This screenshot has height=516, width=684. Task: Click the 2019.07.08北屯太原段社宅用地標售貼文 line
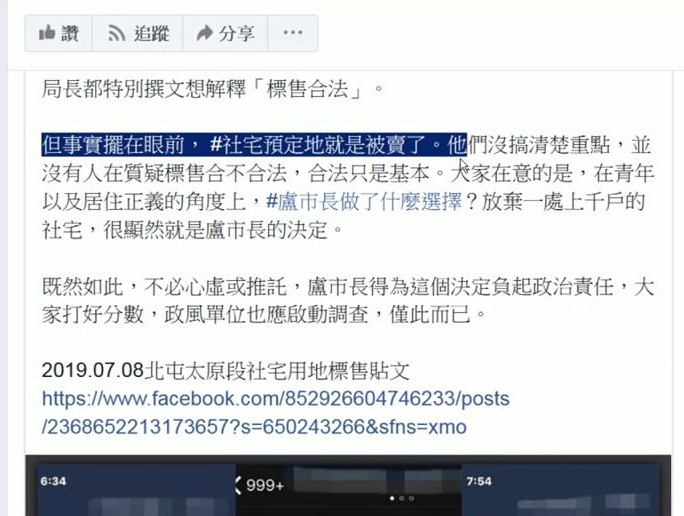click(226, 371)
